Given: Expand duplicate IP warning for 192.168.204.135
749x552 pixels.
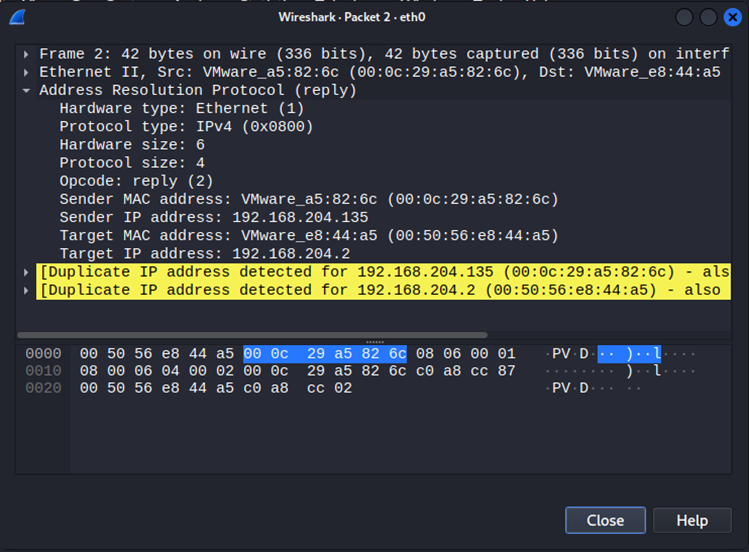Looking at the screenshot, I should [27, 272].
